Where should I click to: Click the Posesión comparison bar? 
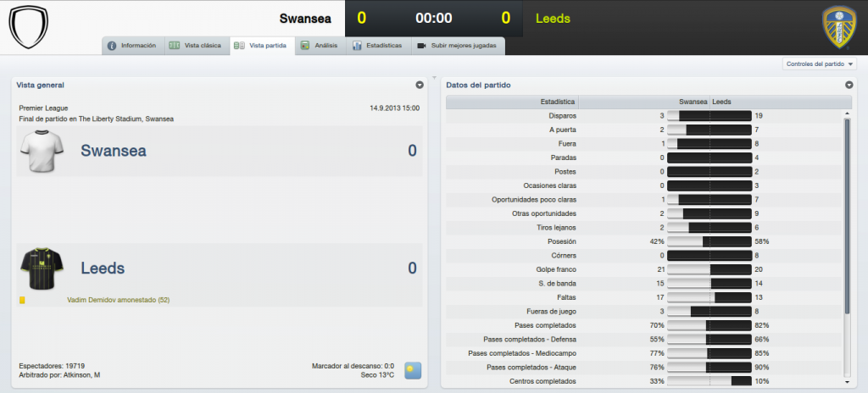709,241
